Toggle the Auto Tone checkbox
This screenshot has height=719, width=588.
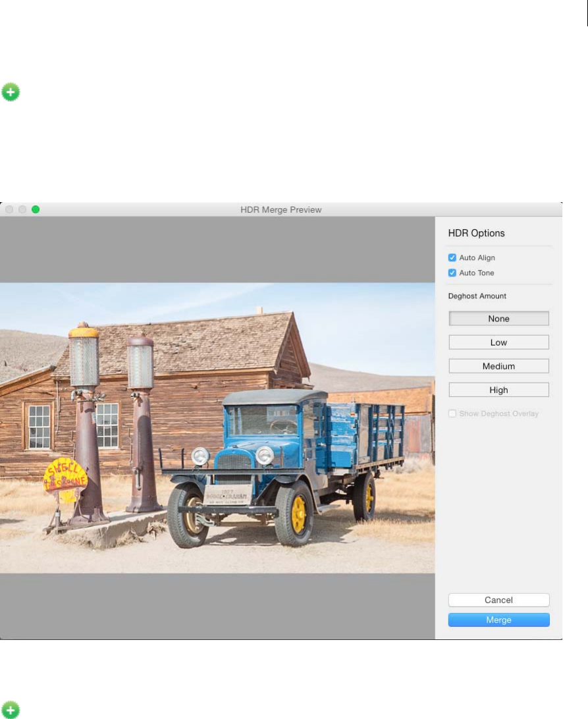[x=452, y=273]
